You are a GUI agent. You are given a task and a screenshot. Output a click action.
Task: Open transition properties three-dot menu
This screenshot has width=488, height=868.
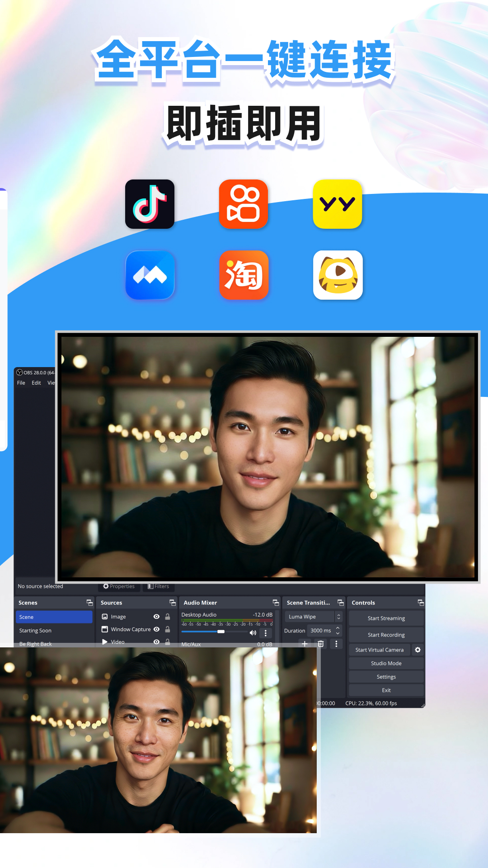pyautogui.click(x=336, y=644)
